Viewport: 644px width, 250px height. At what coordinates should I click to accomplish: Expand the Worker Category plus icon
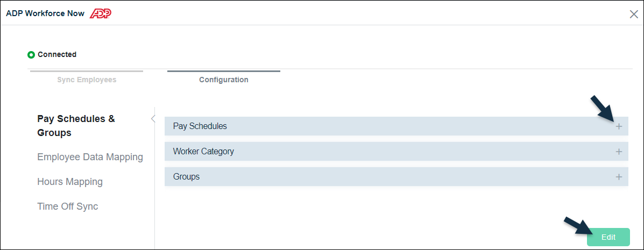click(619, 152)
